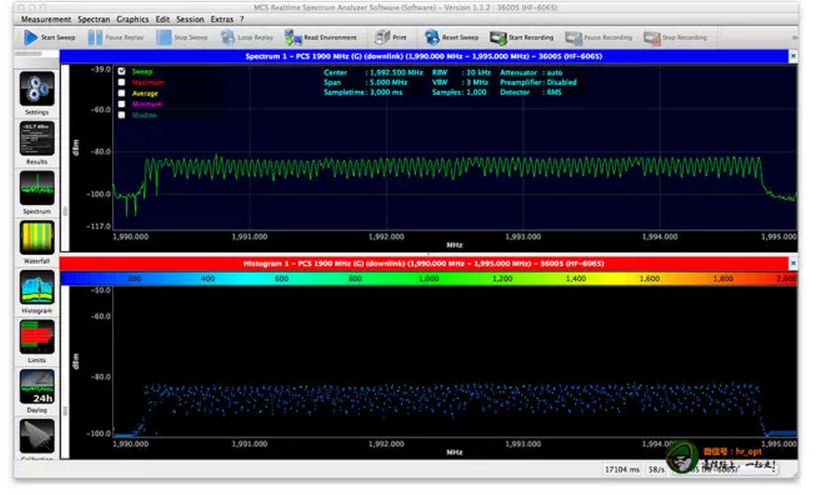Uncheck the Sweep trace checkbox
The image size is (824, 495).
[x=122, y=72]
